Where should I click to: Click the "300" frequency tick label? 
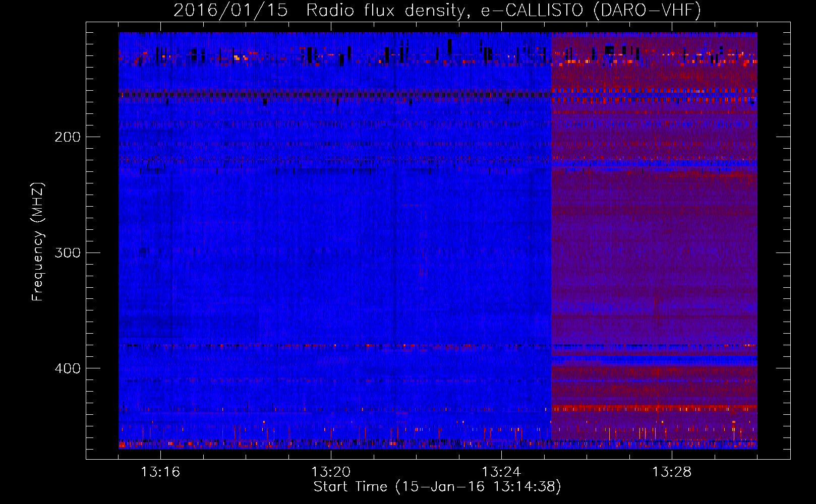pos(68,253)
